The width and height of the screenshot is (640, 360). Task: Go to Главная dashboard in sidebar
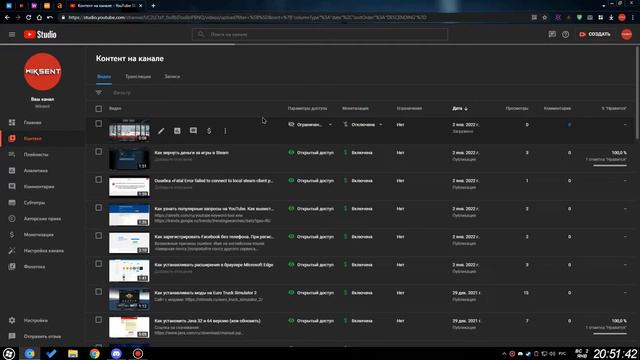pyautogui.click(x=32, y=122)
